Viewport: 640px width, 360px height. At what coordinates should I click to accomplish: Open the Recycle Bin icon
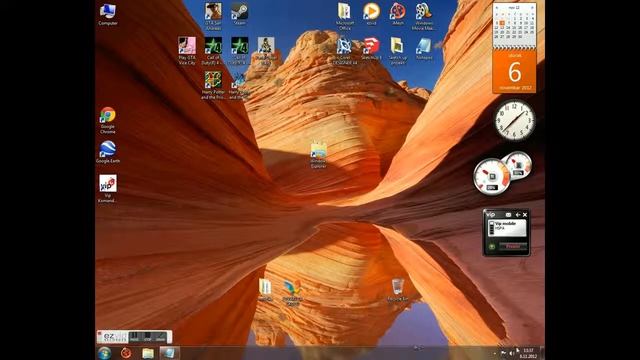398,290
